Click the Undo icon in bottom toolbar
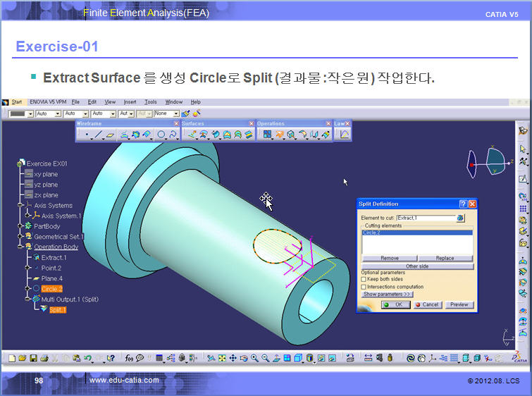The height and width of the screenshot is (396, 532). (87, 358)
